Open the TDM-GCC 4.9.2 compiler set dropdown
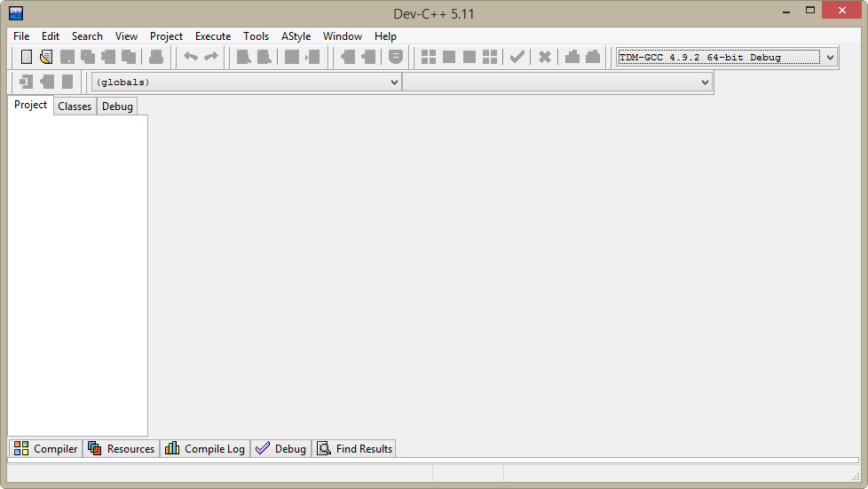This screenshot has width=868, height=489. (x=830, y=57)
